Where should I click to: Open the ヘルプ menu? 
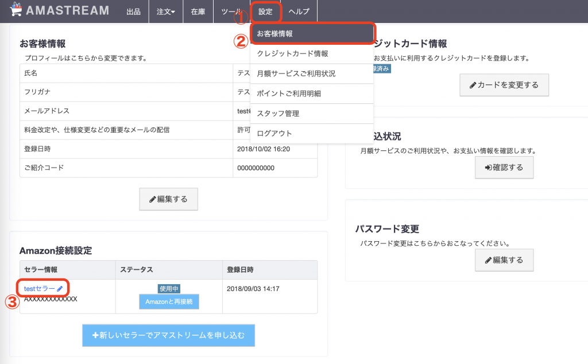click(299, 11)
